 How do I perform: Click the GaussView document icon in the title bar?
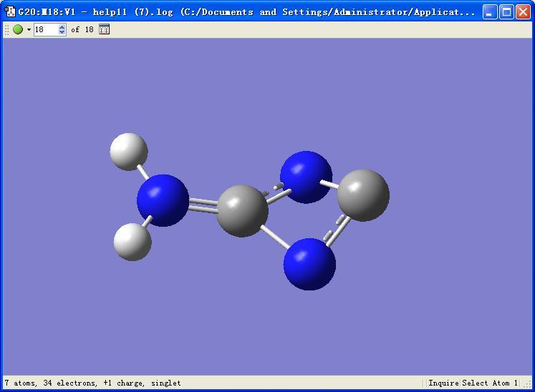pos(10,12)
